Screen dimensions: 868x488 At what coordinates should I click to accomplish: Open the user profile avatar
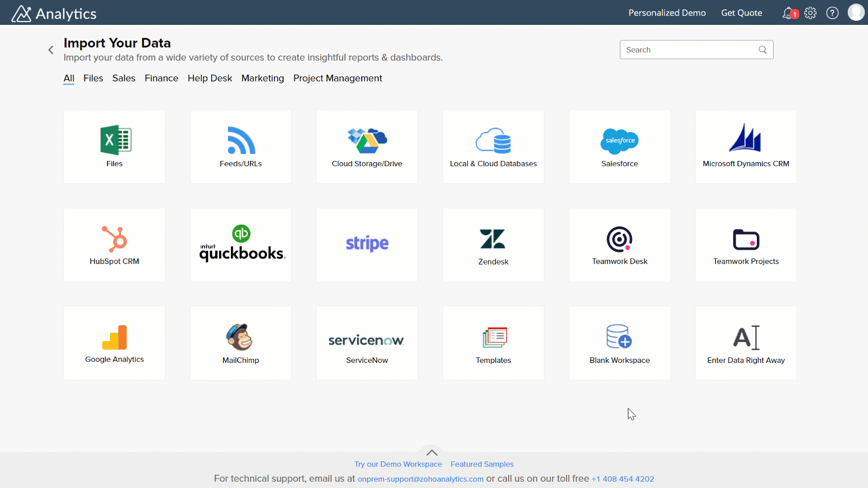click(856, 12)
